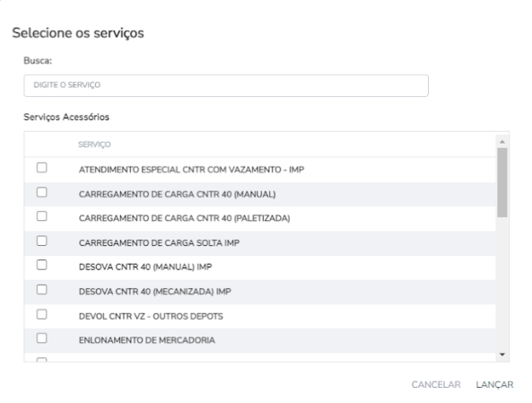
Task: Click the vertical scrollbar thumb
Action: click(x=502, y=182)
